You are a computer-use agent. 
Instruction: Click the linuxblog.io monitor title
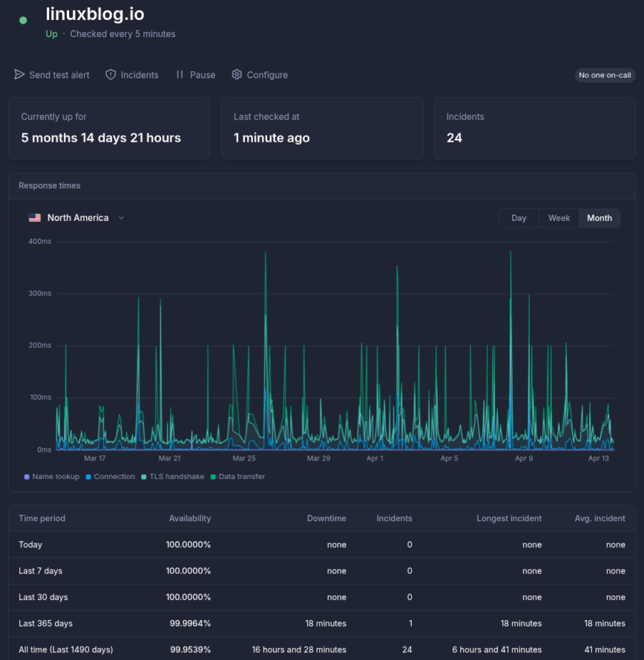95,14
